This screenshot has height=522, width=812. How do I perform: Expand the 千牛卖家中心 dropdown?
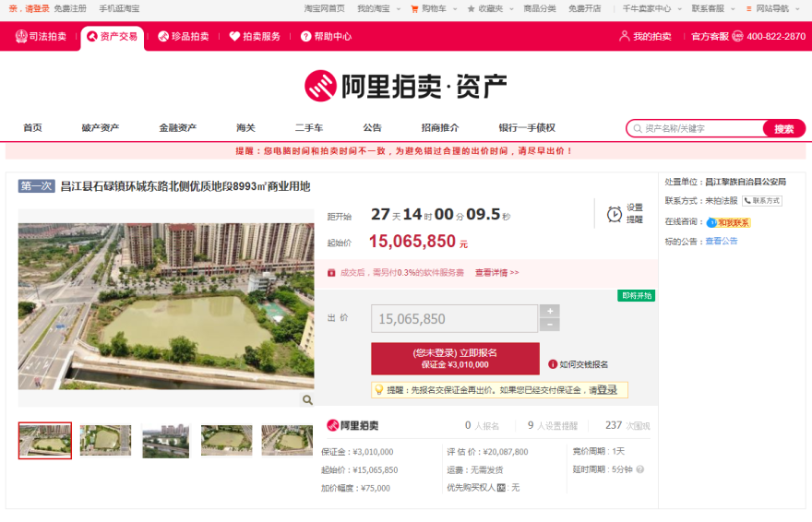(651, 8)
